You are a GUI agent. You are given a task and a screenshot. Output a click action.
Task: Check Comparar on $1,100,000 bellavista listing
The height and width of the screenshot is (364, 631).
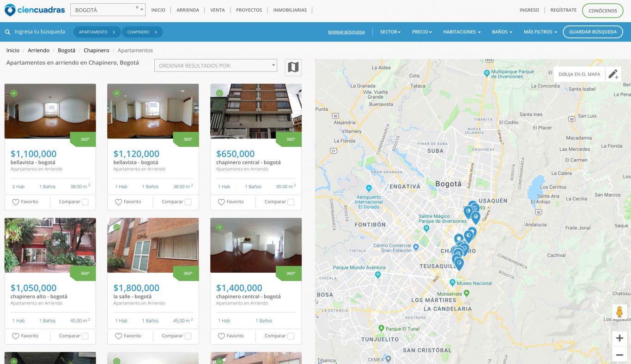pos(85,202)
